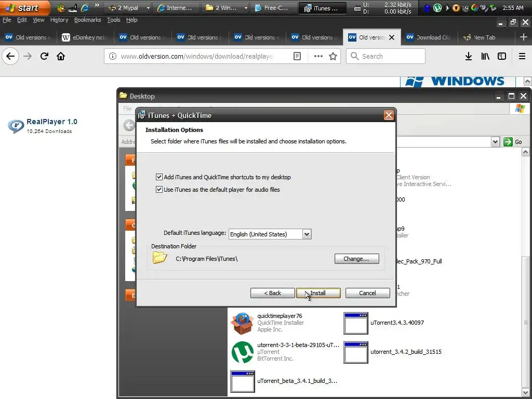Toggle the browser sidebar icon
Image resolution: width=532 pixels, height=399 pixels.
click(502, 56)
